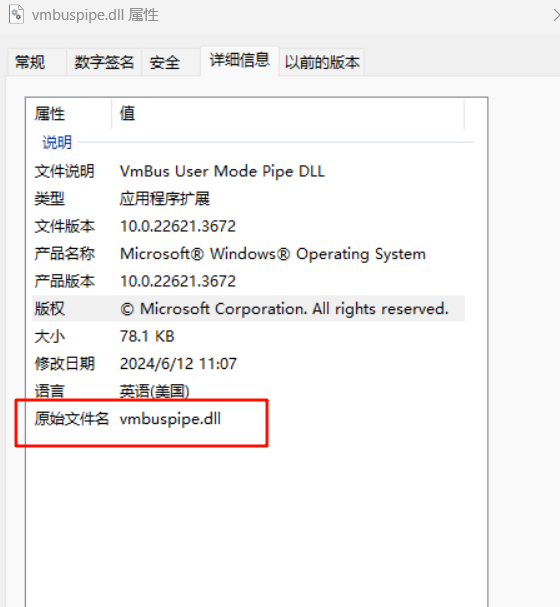Select the 产品名称 row
Viewport: 560px width, 607px height.
(x=248, y=254)
